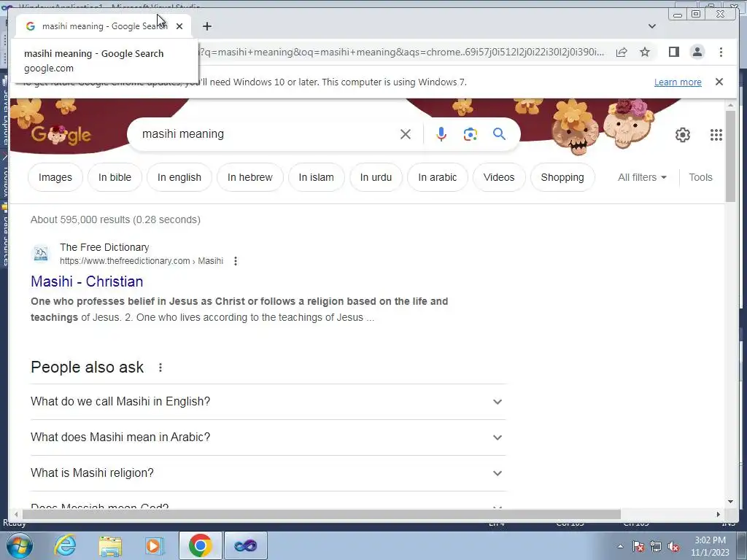Dismiss the Windows 7 update notice

(x=719, y=82)
